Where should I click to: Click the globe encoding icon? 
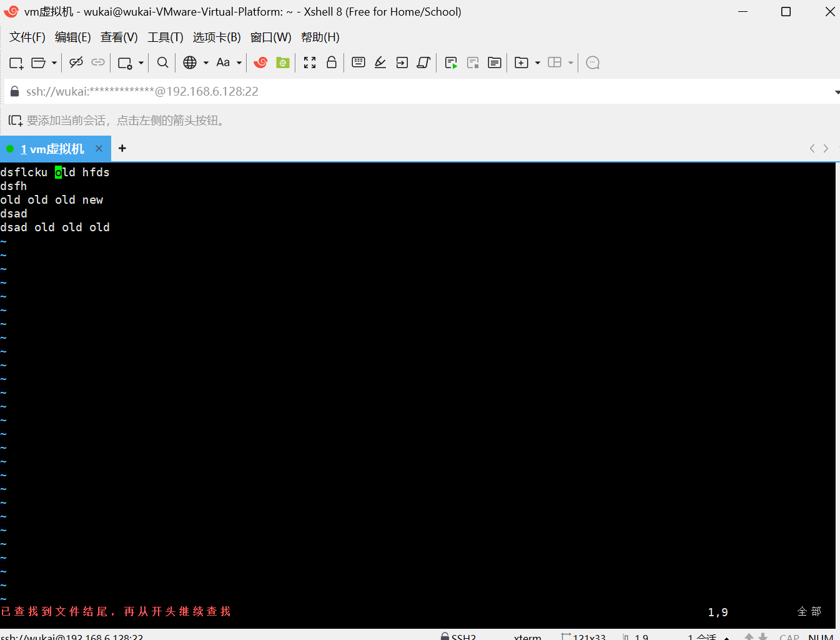[x=190, y=62]
